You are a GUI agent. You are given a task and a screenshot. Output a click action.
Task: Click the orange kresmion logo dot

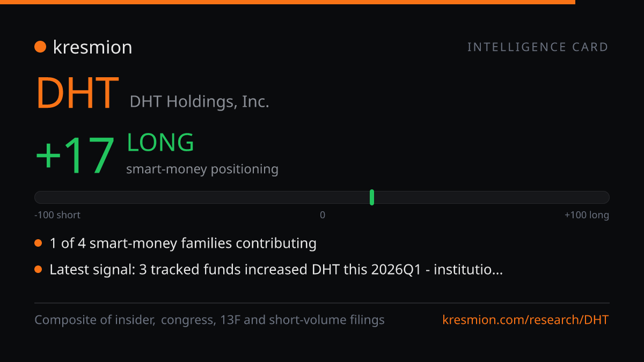40,47
